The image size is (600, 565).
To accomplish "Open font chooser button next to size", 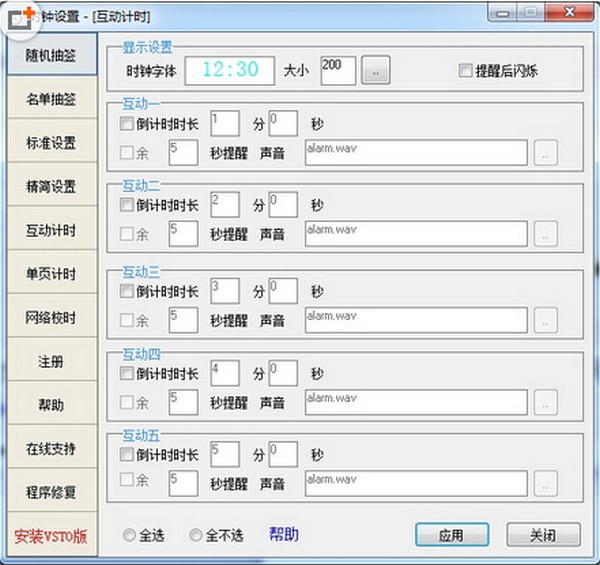I will pyautogui.click(x=376, y=70).
